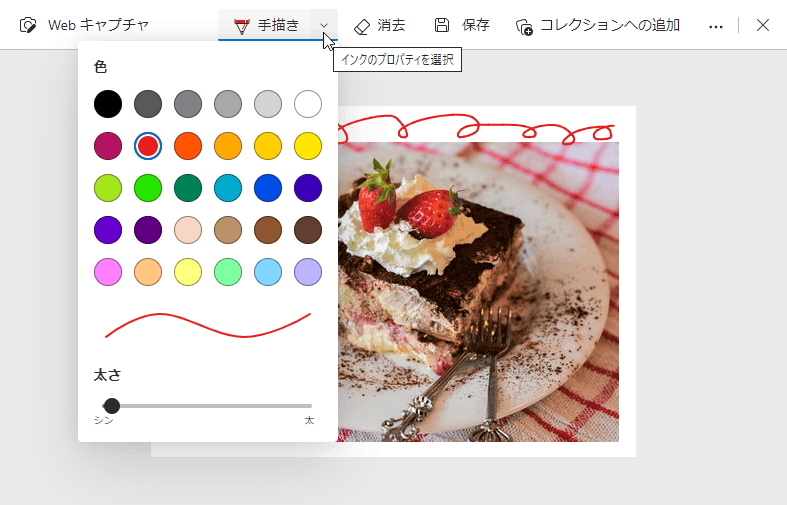Click the 消去 label
787x505 pixels.
click(391, 25)
